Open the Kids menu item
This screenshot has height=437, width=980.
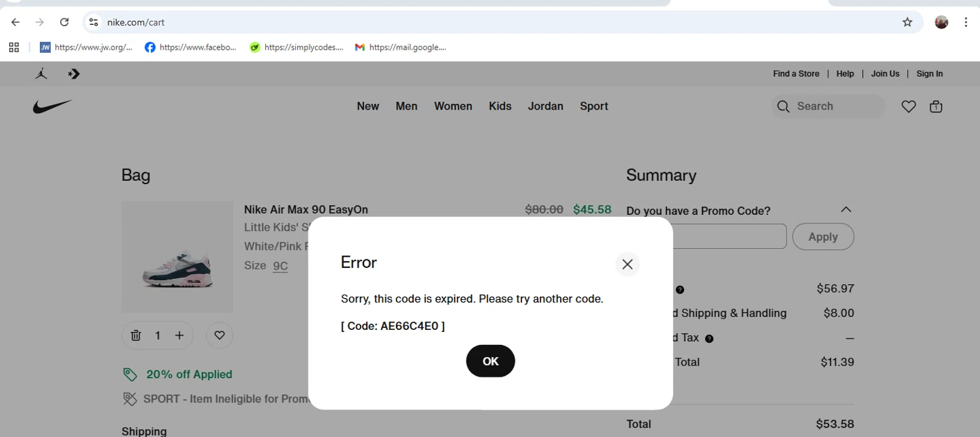point(500,106)
